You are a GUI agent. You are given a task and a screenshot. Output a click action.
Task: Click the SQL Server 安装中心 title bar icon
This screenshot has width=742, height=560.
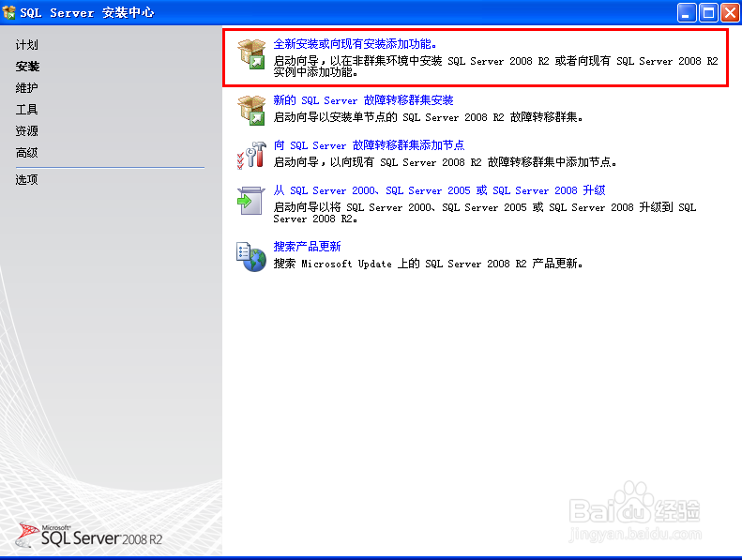point(9,12)
